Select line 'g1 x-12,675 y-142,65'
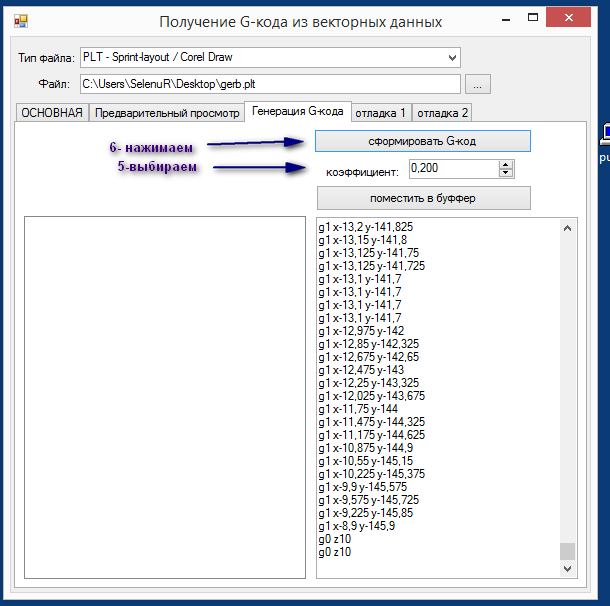Screen dimensions: 610x606 click(x=369, y=357)
